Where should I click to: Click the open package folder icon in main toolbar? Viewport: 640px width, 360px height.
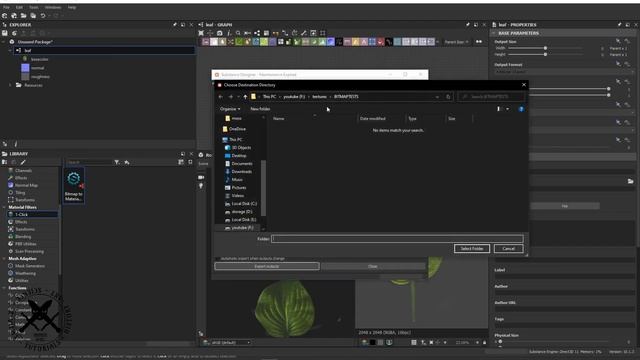click(23, 16)
